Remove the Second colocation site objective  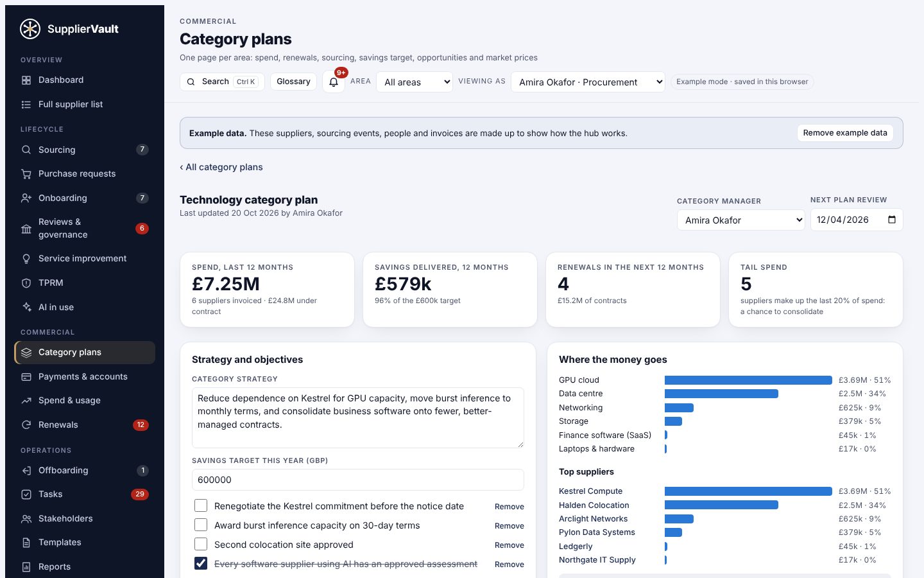[509, 545]
